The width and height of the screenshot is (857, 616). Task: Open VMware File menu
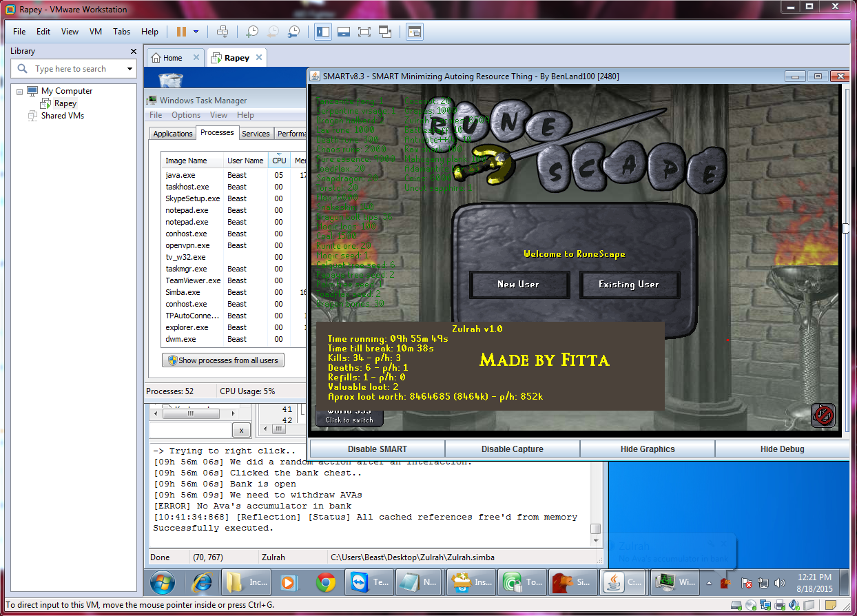19,32
